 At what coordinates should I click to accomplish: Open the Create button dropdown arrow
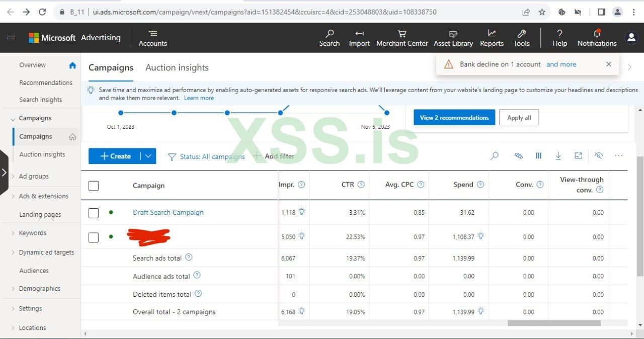[148, 156]
